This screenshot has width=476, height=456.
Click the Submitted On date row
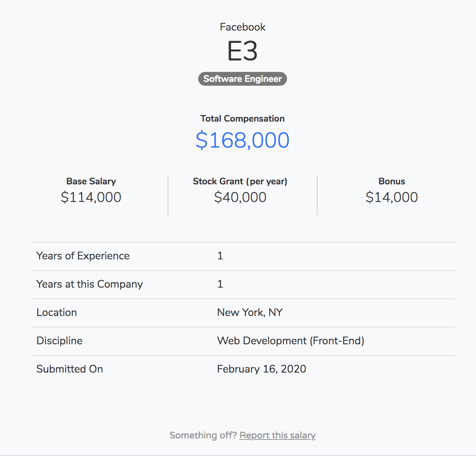(x=70, y=369)
